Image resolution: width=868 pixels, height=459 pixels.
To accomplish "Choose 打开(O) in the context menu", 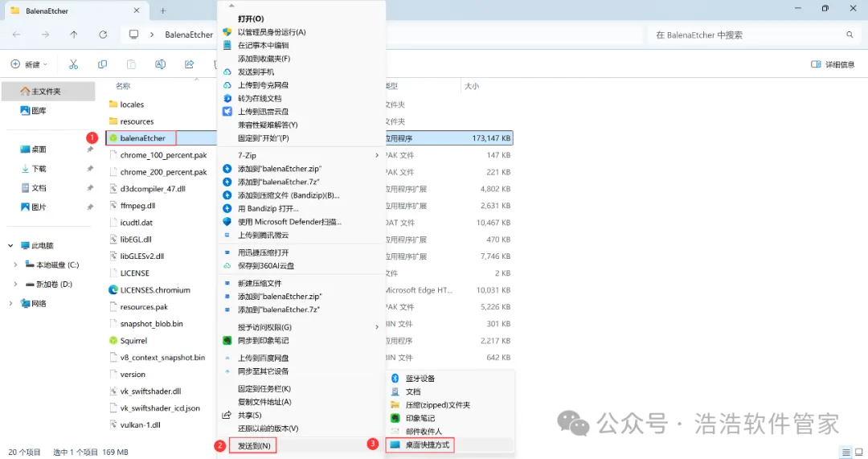I will 251,18.
